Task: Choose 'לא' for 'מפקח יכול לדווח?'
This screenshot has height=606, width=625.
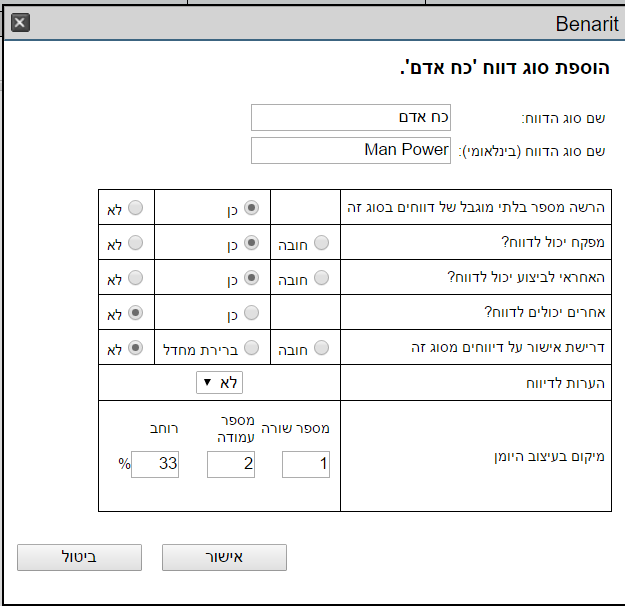Action: coord(136,243)
